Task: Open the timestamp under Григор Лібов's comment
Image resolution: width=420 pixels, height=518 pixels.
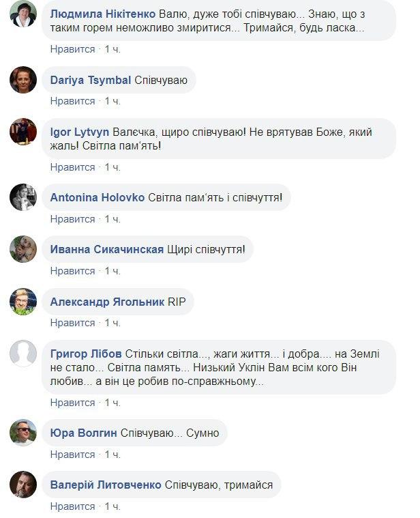Action: (x=112, y=402)
